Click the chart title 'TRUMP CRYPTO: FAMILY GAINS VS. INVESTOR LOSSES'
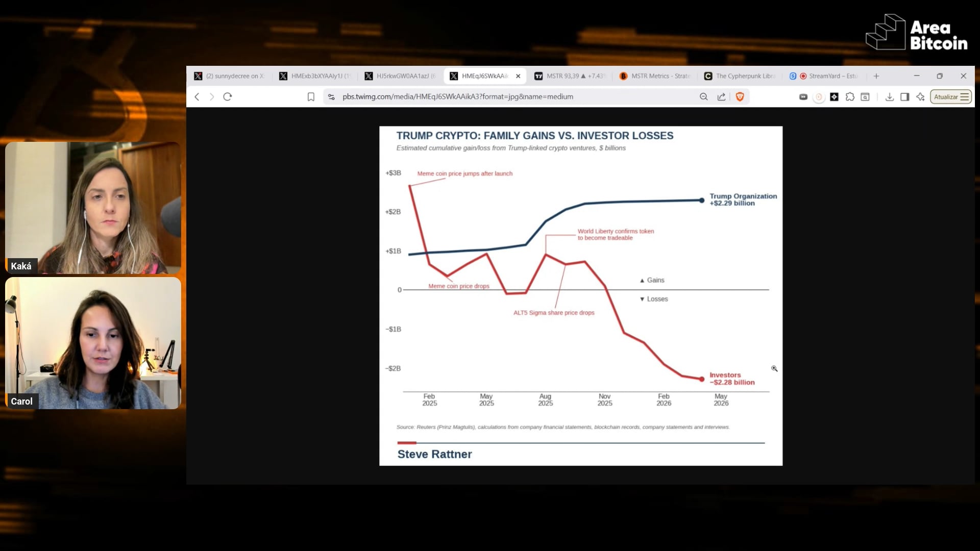 535,136
